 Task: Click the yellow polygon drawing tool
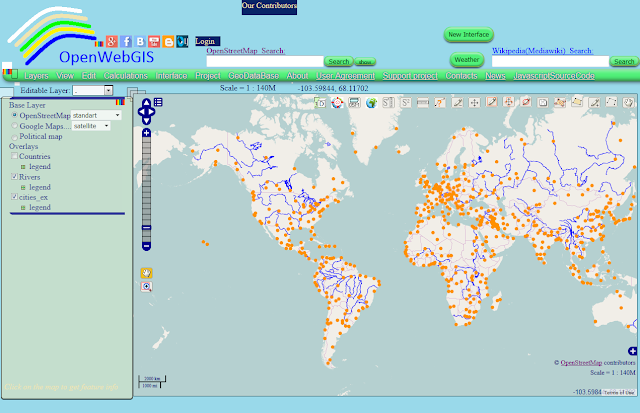(577, 102)
